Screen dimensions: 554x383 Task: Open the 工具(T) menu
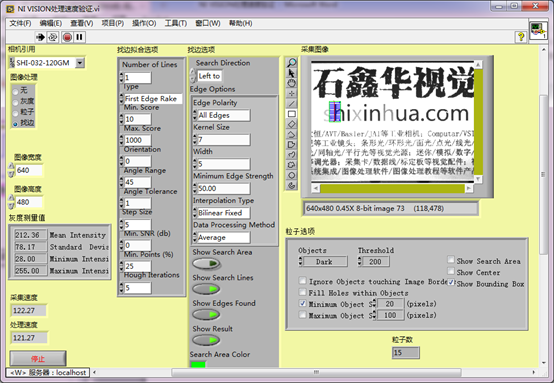[x=176, y=23]
